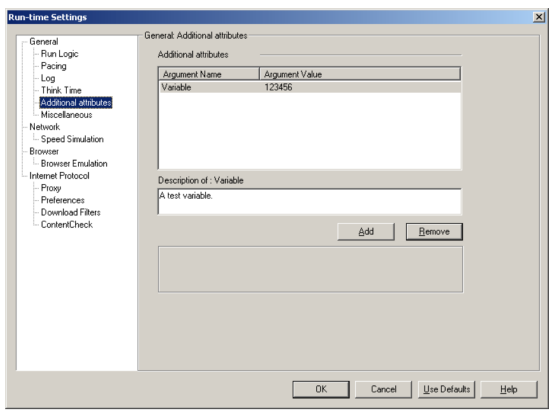Select the Variable row in the table

[310, 87]
